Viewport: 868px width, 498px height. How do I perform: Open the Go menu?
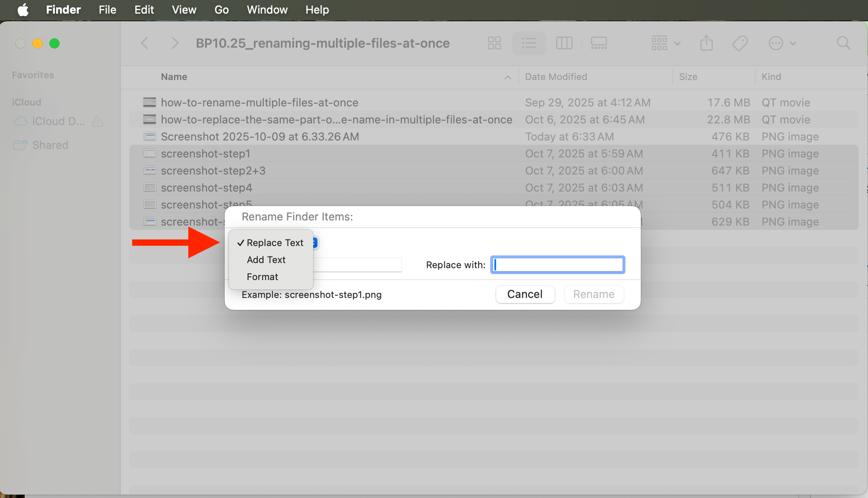[221, 10]
